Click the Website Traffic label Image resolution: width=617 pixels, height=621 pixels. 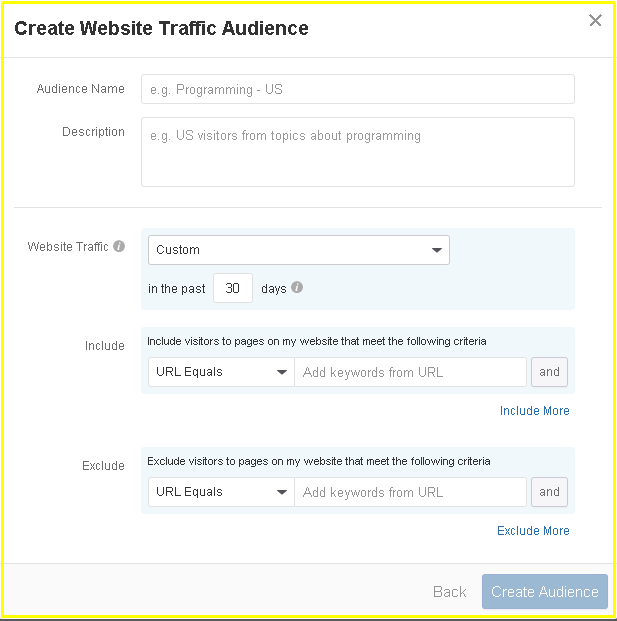[68, 247]
